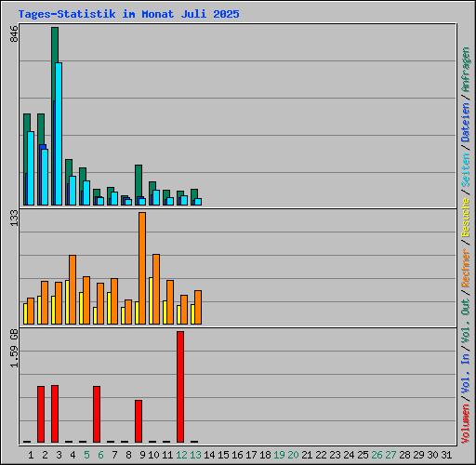Screen dimensions: 476x465
Task: Click green weekend day label 13
Action: click(195, 455)
